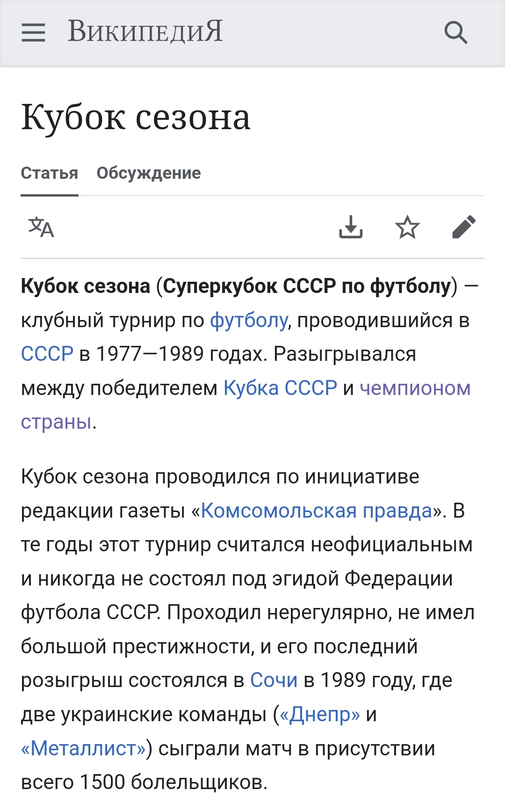
Task: Click the Кубок сезона page heading
Action: pos(136,117)
